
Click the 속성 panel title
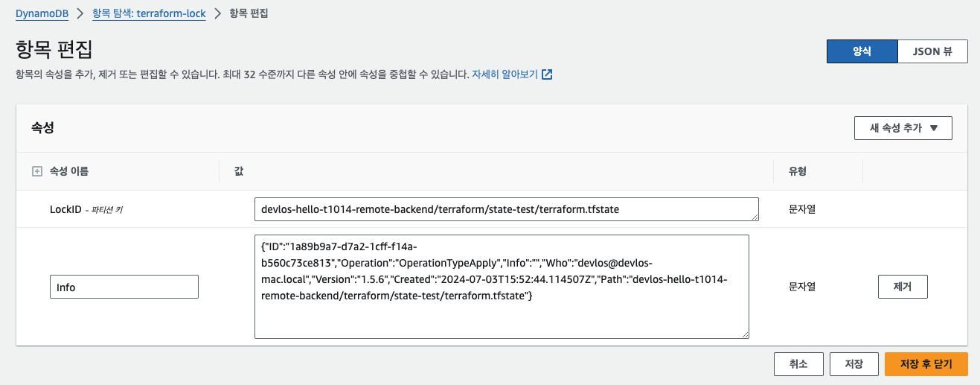point(42,128)
